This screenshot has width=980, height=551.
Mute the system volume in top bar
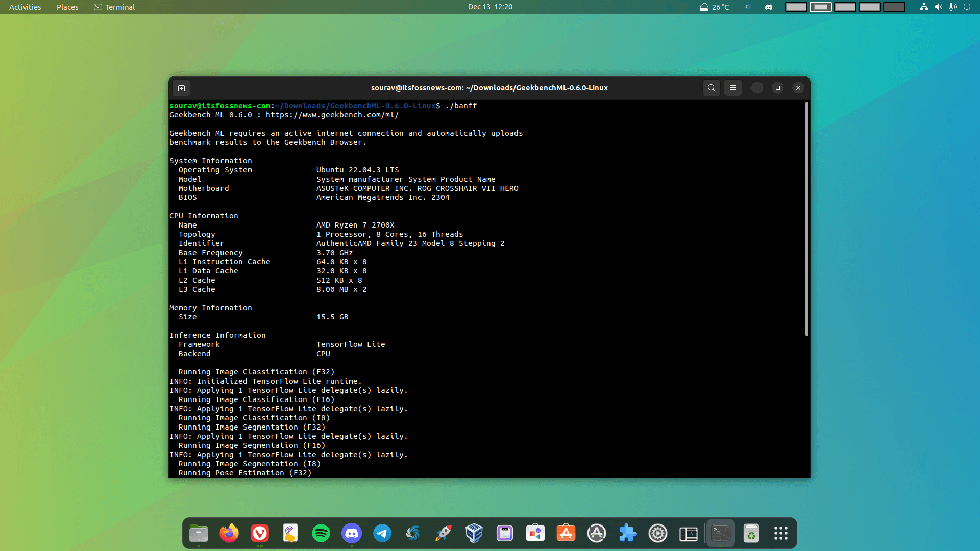[939, 7]
